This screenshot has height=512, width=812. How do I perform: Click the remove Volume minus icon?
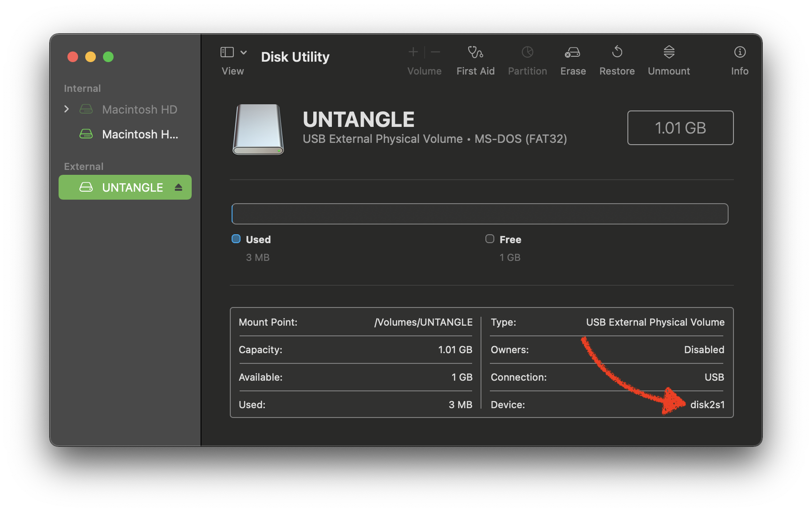(436, 52)
